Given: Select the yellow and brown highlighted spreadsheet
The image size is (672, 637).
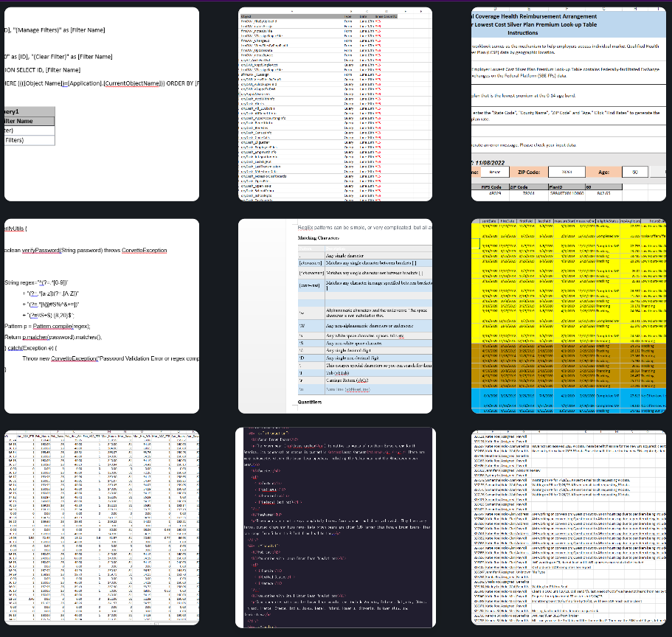Looking at the screenshot, I should pyautogui.click(x=570, y=316).
